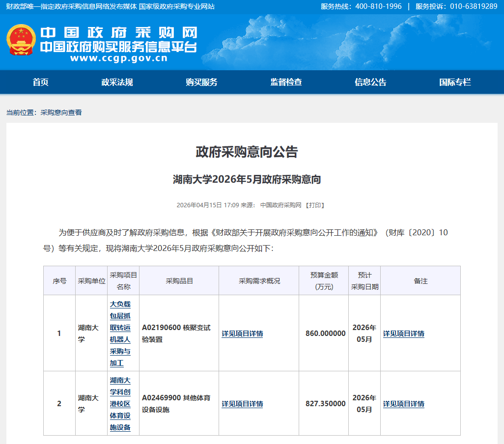Screen dimensions: 504x444
Task: Click the budget value 827.350000
Action: tap(325, 404)
